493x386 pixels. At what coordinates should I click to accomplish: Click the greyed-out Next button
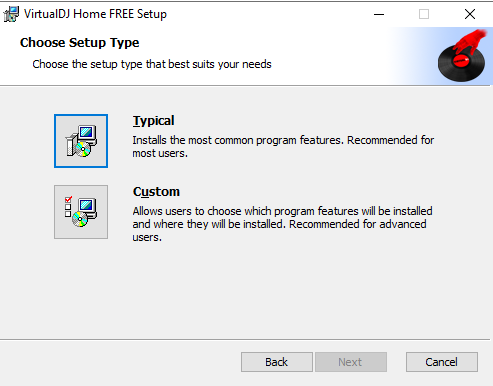coord(351,362)
